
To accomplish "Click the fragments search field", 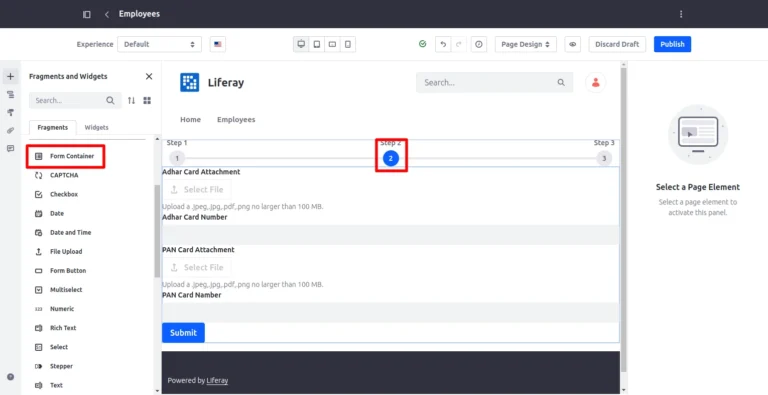I will click(x=75, y=100).
